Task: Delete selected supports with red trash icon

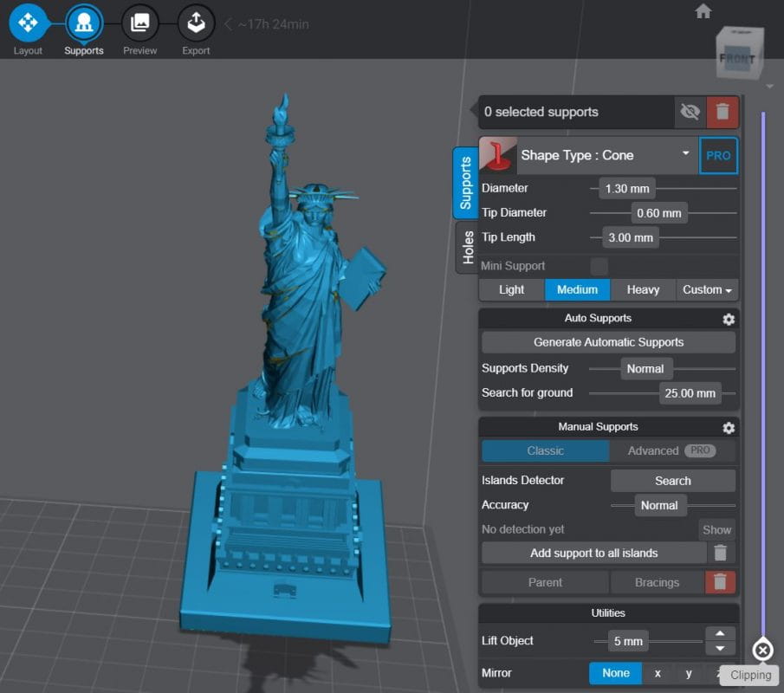Action: (x=722, y=112)
